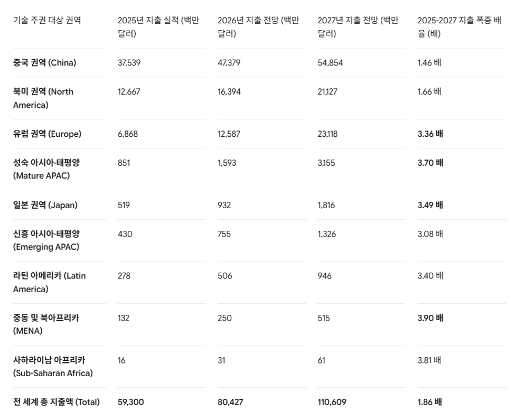Select the 기술 주권 대상 권역 column header
This screenshot has height=420, width=515.
(47, 21)
